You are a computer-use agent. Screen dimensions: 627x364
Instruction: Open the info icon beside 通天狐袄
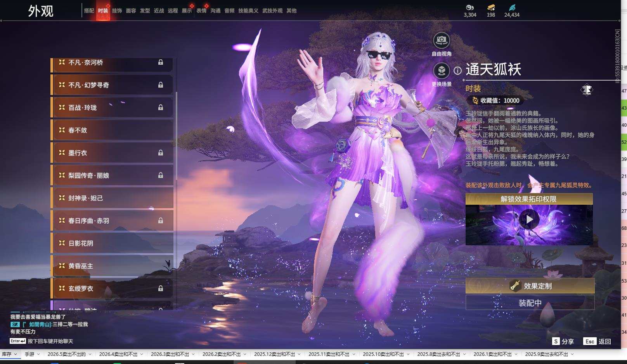458,71
